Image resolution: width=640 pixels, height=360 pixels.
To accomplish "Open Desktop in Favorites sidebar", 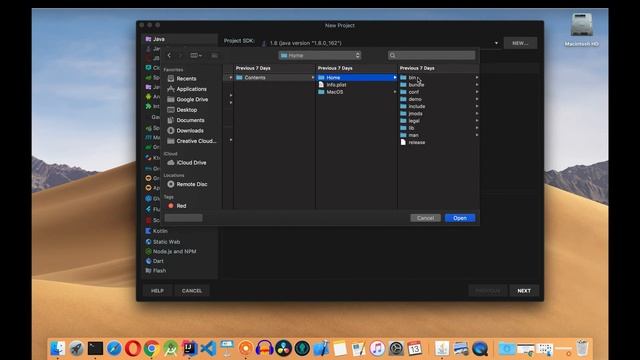I will 182,110.
